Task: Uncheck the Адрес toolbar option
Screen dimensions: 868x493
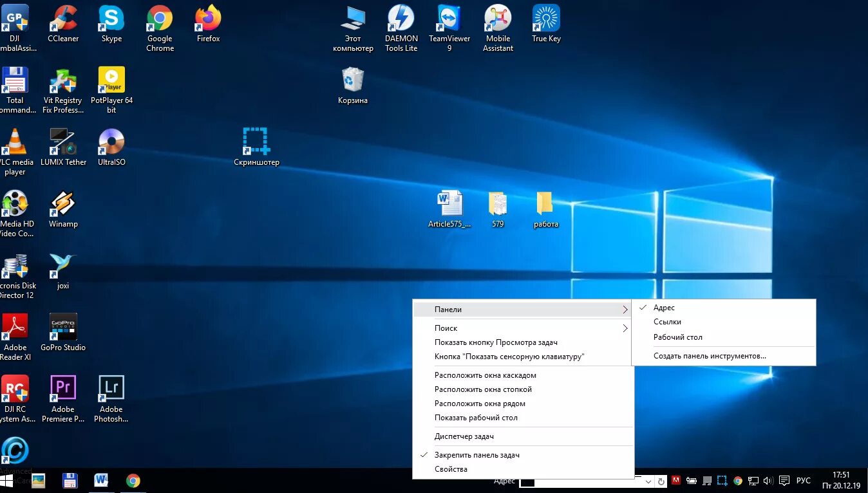Action: (724, 308)
